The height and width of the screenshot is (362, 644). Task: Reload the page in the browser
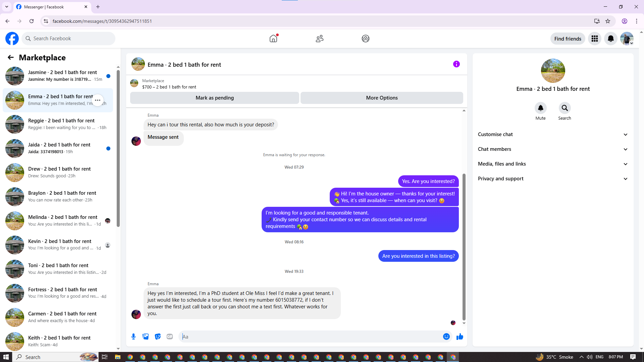(32, 21)
